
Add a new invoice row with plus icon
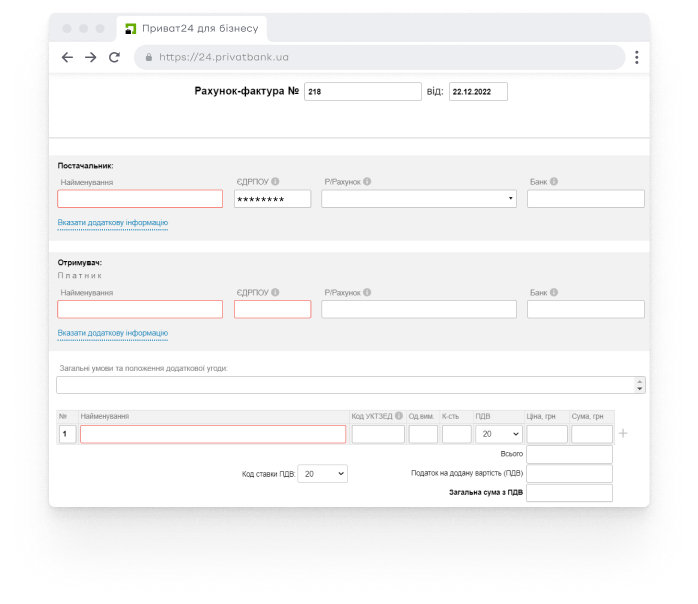coord(623,434)
